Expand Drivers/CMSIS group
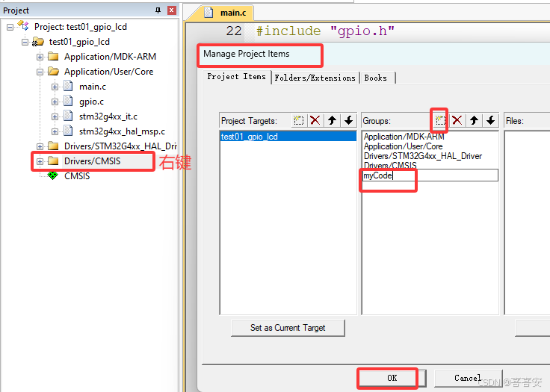 click(40, 161)
